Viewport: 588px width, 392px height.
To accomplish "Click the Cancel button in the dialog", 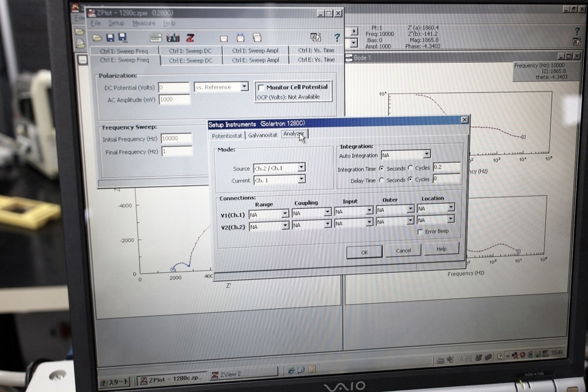I will click(x=403, y=250).
